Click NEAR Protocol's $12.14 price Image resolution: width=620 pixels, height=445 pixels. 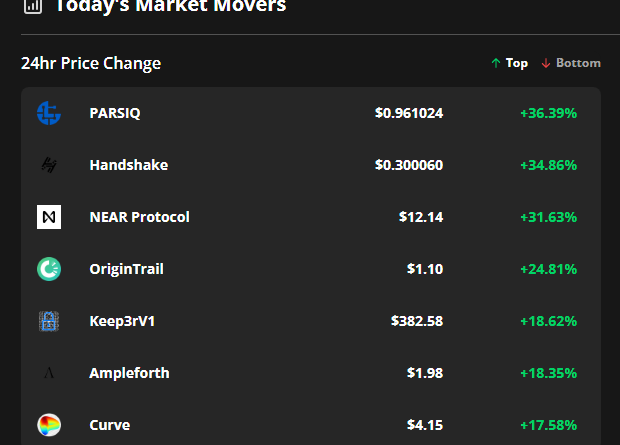(x=420, y=217)
